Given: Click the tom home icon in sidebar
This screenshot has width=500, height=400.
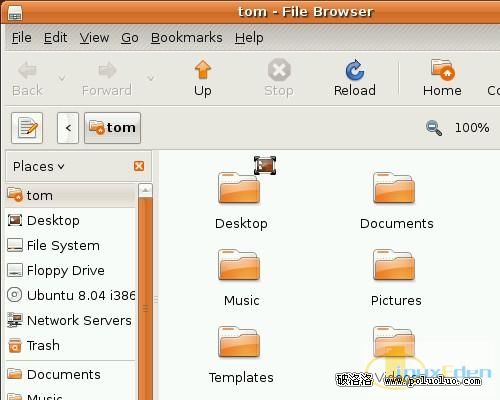Looking at the screenshot, I should coord(15,195).
